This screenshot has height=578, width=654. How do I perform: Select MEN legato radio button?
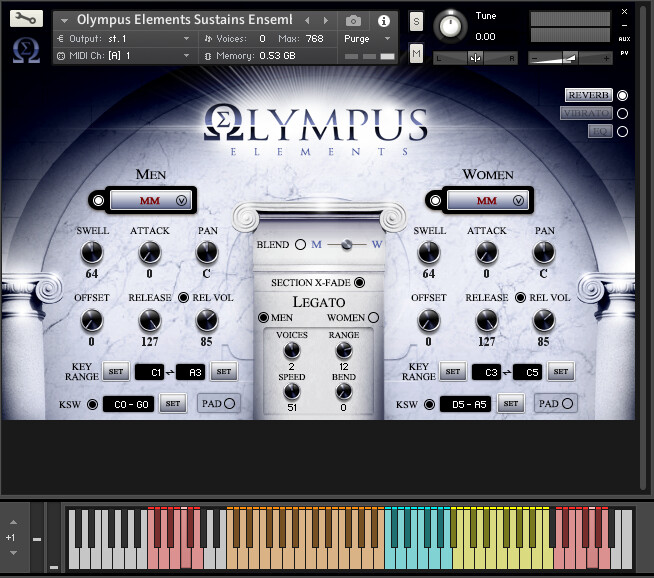[x=263, y=318]
